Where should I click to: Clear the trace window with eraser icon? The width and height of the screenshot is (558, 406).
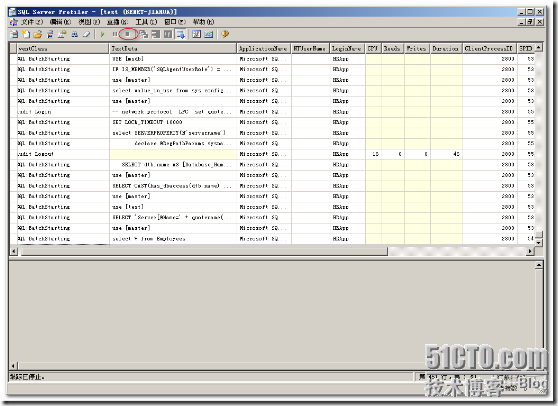pyautogui.click(x=86, y=34)
